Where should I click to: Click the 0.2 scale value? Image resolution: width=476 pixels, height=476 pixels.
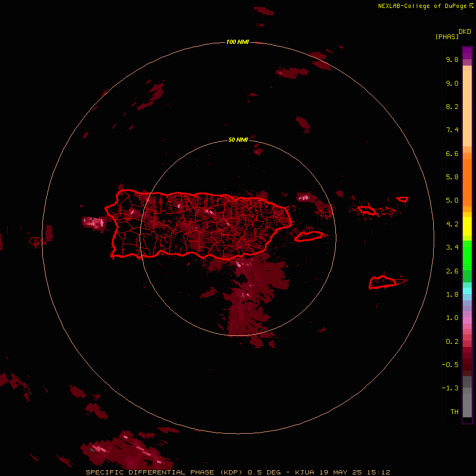coord(452,342)
